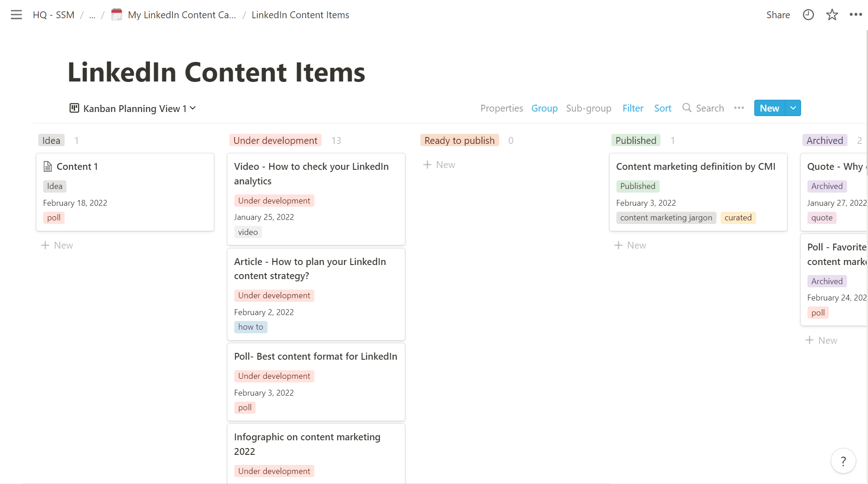Screen dimensions: 868x484
Task: Click the calendar icon in the breadcrumb
Action: [116, 14]
